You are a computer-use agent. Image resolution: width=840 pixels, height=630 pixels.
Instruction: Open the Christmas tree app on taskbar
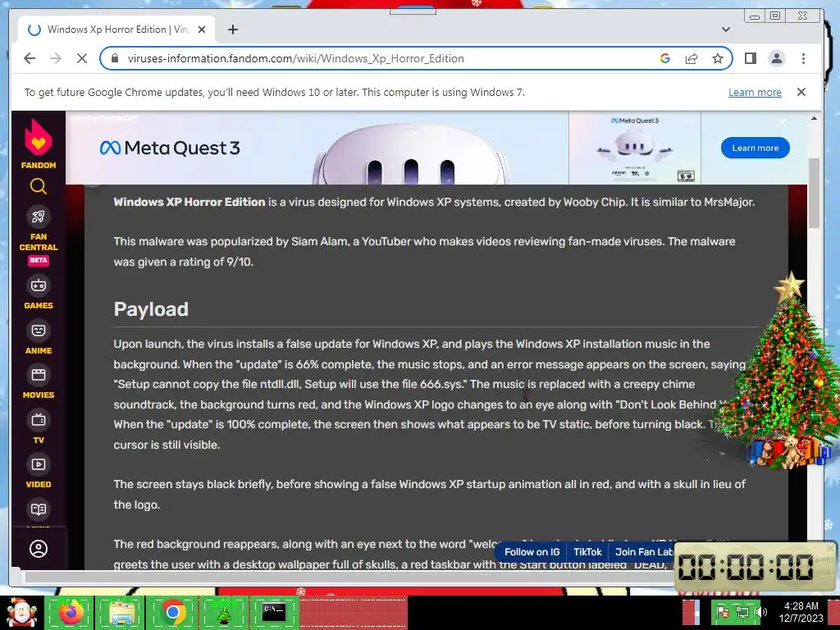[x=223, y=612]
